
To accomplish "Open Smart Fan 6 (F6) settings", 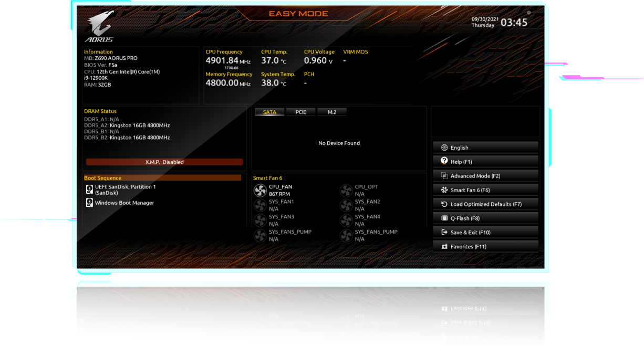I will [485, 190].
